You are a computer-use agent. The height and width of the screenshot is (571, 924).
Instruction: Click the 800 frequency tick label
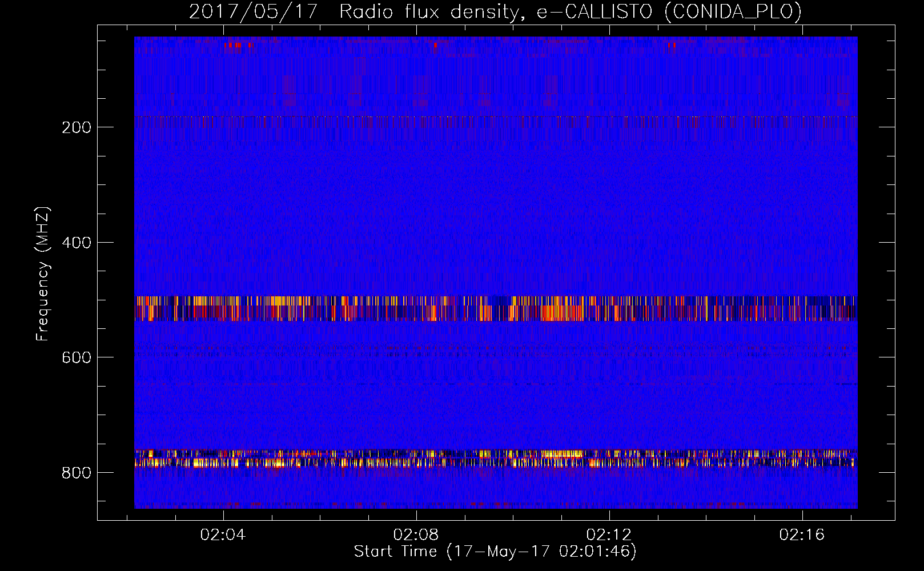pyautogui.click(x=77, y=473)
